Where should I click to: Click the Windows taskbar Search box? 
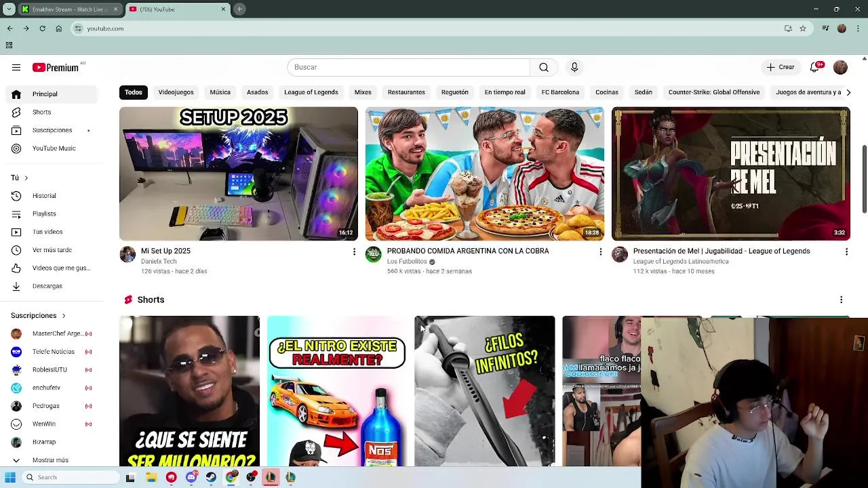click(x=71, y=477)
